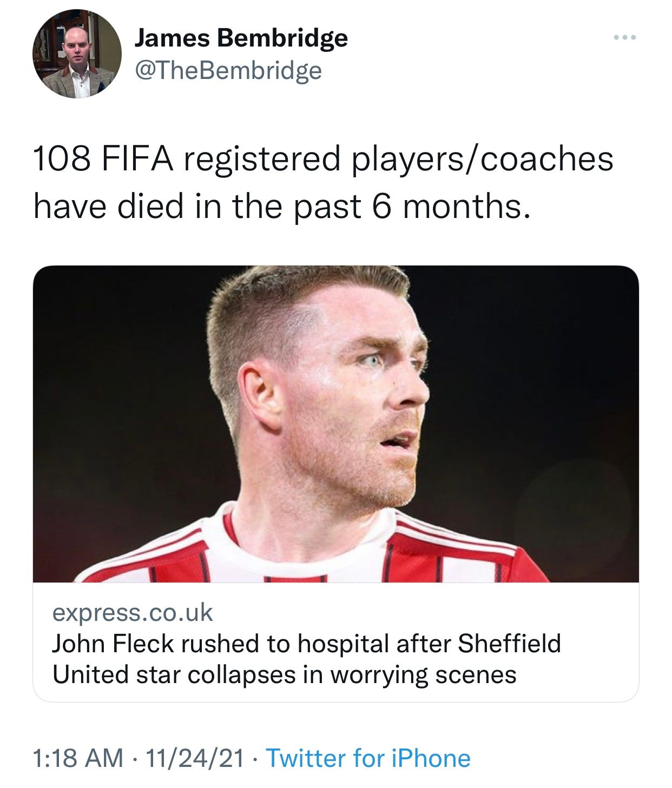
Task: Click the word "FIFA" in the tweet
Action: (136, 159)
